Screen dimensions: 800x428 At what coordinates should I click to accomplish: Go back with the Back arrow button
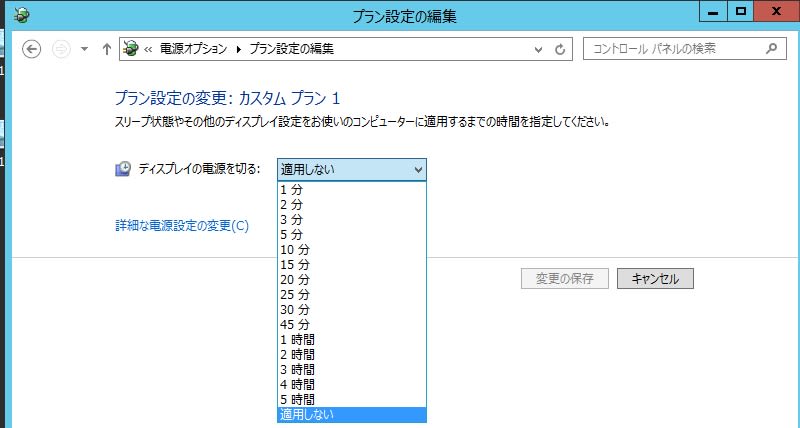(32, 49)
